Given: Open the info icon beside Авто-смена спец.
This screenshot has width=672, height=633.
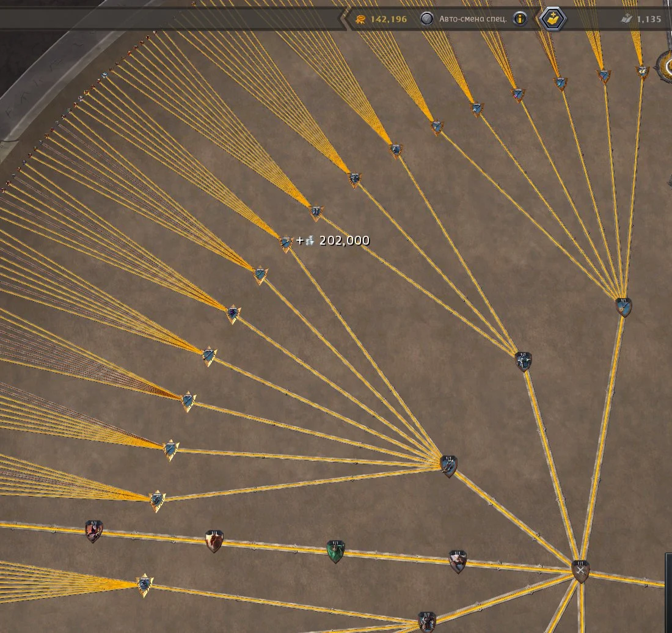Looking at the screenshot, I should pyautogui.click(x=520, y=19).
